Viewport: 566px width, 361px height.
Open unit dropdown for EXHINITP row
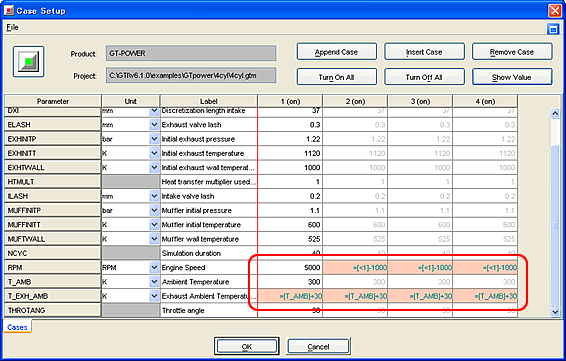coord(154,139)
